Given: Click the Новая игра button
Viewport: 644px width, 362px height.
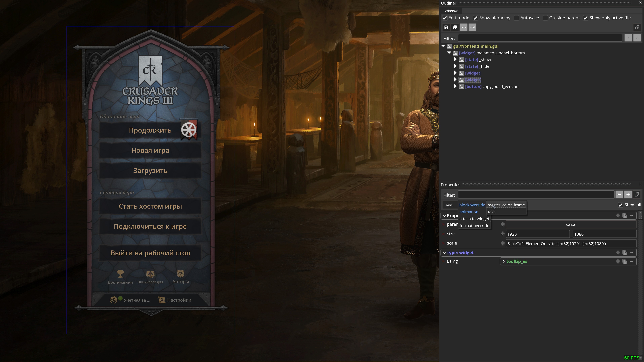Looking at the screenshot, I should tap(150, 150).
